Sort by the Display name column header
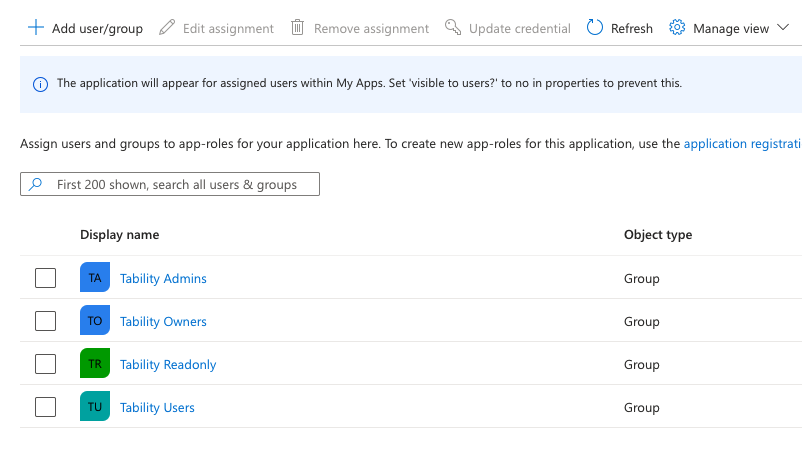This screenshot has height=463, width=802. tap(119, 235)
